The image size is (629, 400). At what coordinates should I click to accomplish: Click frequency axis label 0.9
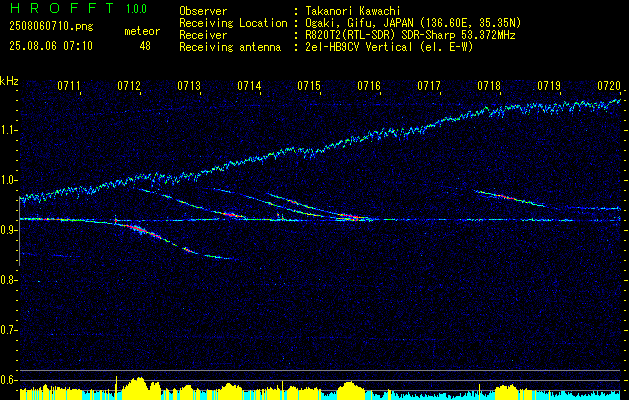(8, 230)
